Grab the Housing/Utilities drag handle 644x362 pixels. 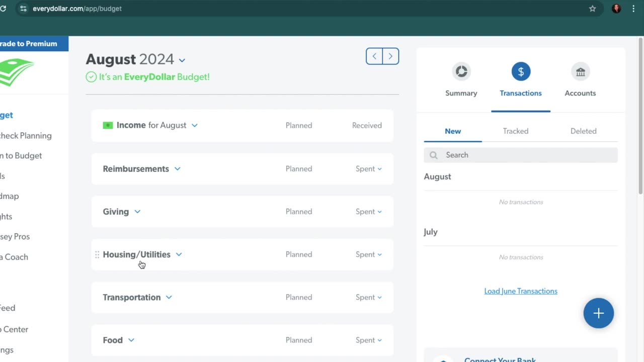coord(97,255)
